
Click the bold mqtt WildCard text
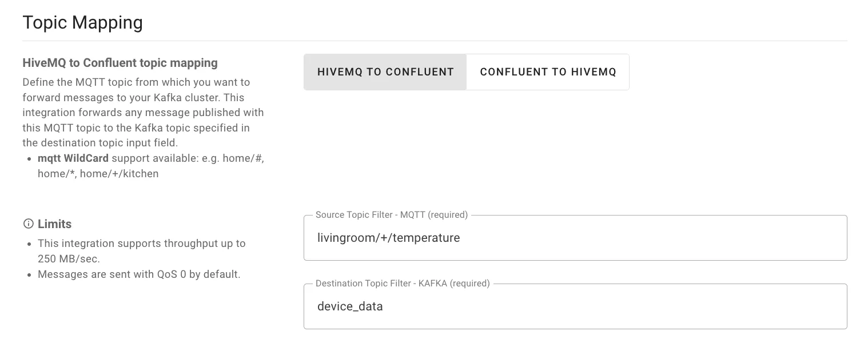tap(73, 158)
